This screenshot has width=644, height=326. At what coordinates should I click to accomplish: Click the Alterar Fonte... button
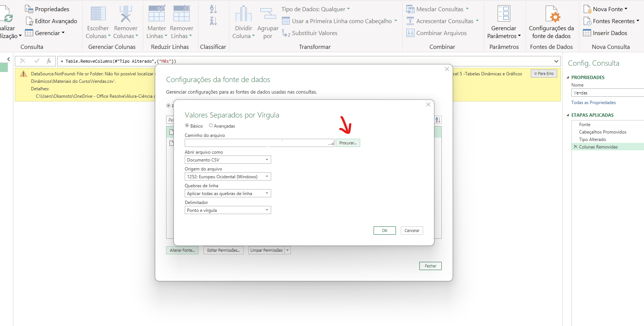[182, 250]
